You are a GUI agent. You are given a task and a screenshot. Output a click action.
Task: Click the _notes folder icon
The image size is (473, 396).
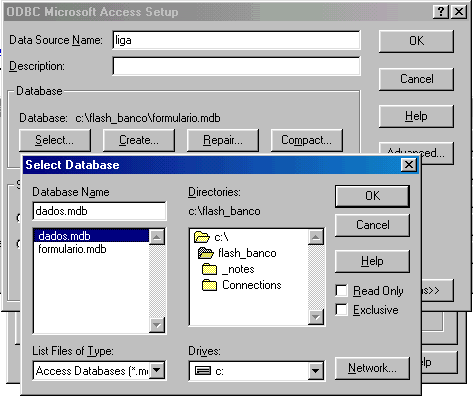point(209,269)
